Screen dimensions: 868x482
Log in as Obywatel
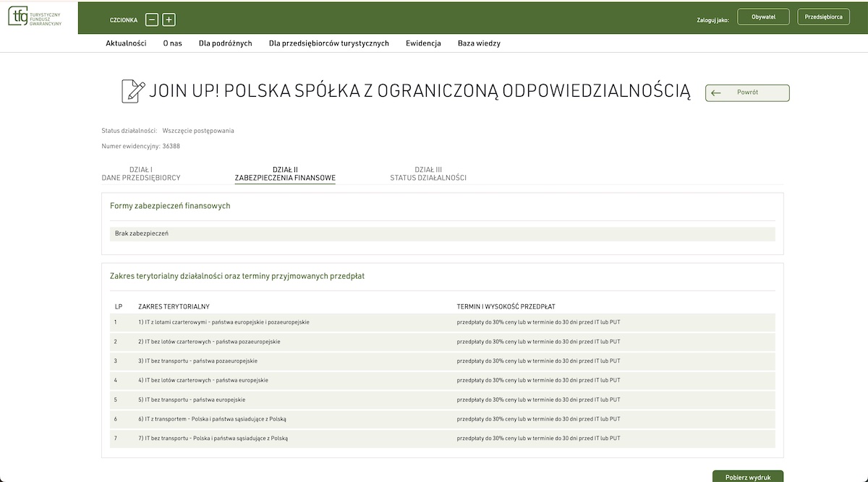pos(763,17)
